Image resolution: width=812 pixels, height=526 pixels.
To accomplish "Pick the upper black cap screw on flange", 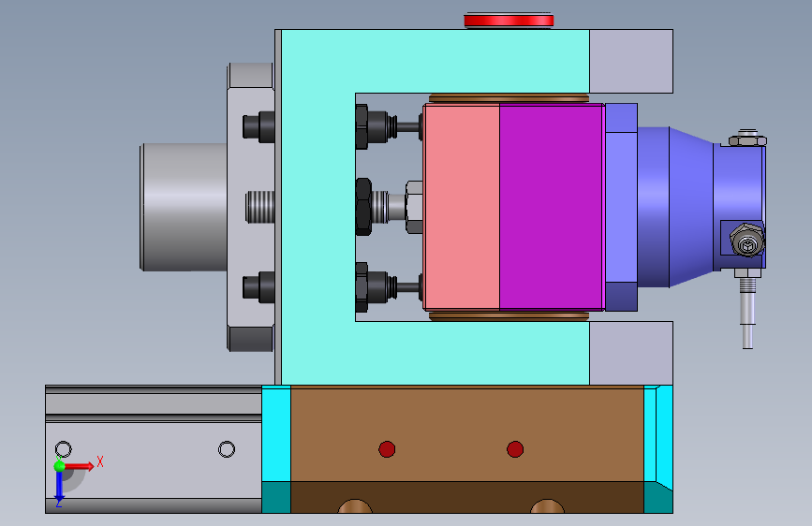I will [x=258, y=127].
